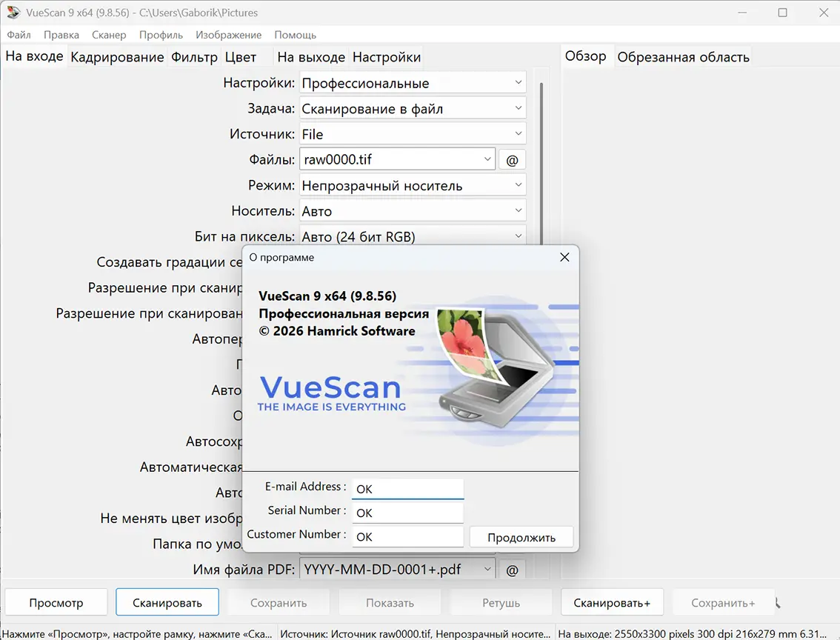Image resolution: width=840 pixels, height=640 pixels.
Task: Click the Ретушь button
Action: click(501, 602)
